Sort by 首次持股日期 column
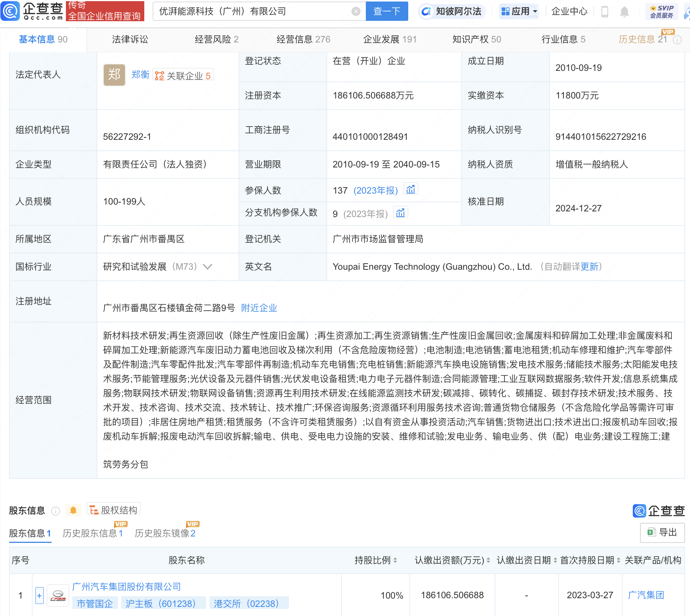This screenshot has width=690, height=616. click(x=618, y=560)
